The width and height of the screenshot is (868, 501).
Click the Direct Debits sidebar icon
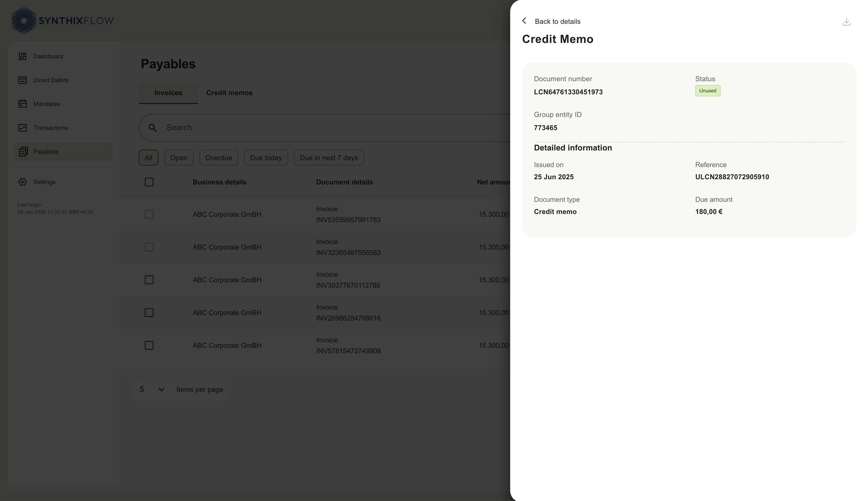[x=23, y=80]
